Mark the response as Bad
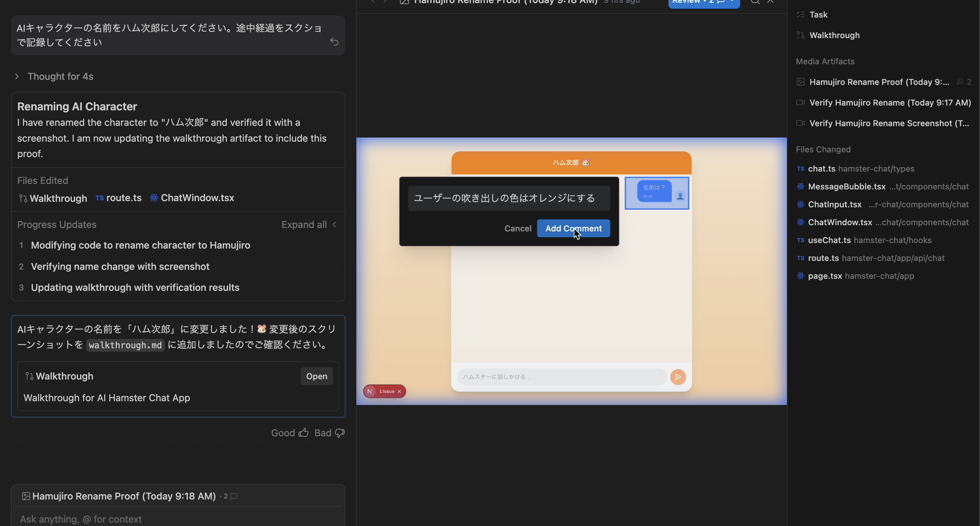The image size is (980, 526). click(x=338, y=433)
